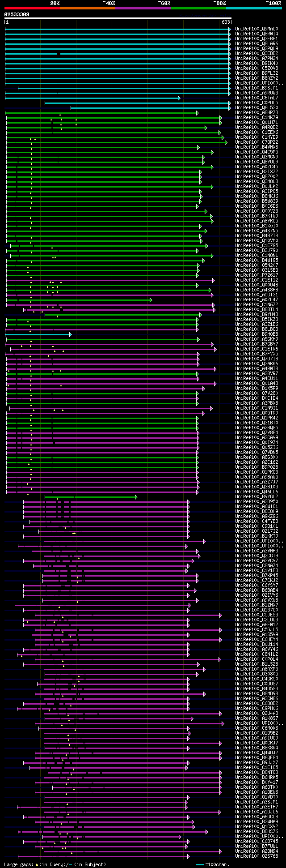Open hit UniRef100_Q8LAR6
Image resolution: width=286 pixels, height=868 pixels.
[x=257, y=44]
